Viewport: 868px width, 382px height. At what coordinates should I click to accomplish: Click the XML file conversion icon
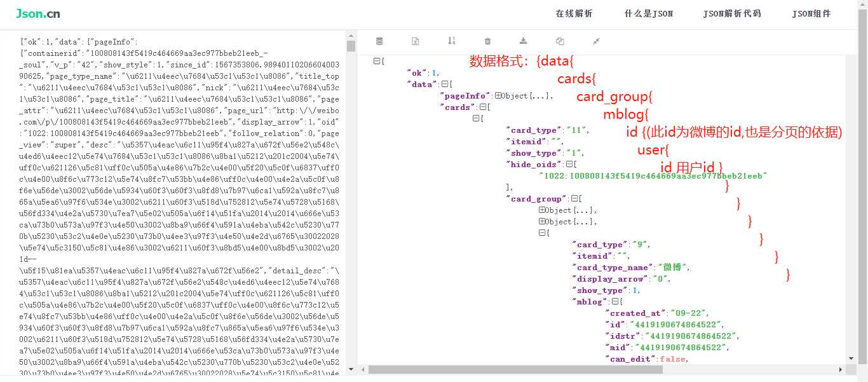[415, 41]
